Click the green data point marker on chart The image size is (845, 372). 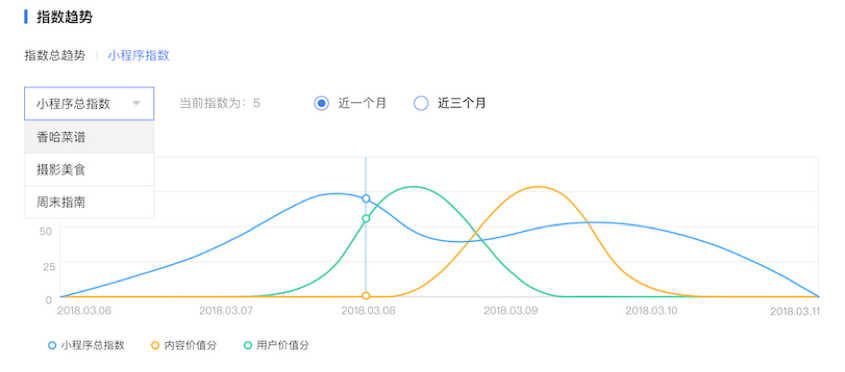366,218
